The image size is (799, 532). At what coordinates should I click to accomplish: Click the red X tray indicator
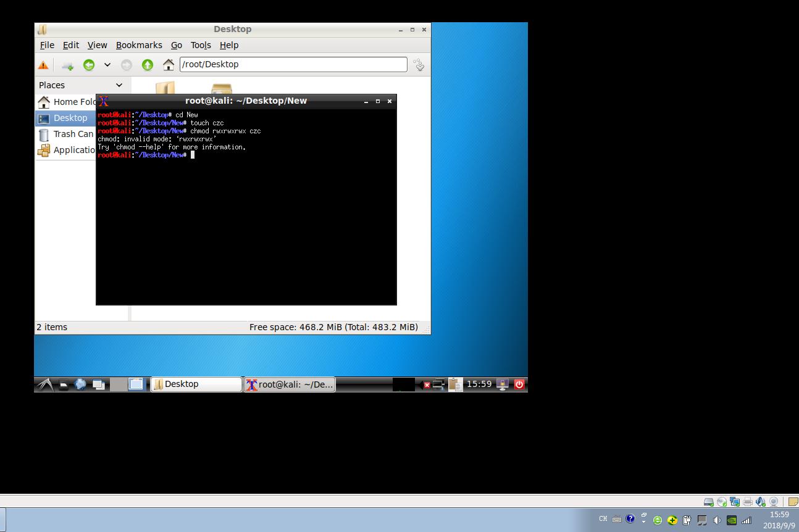427,384
